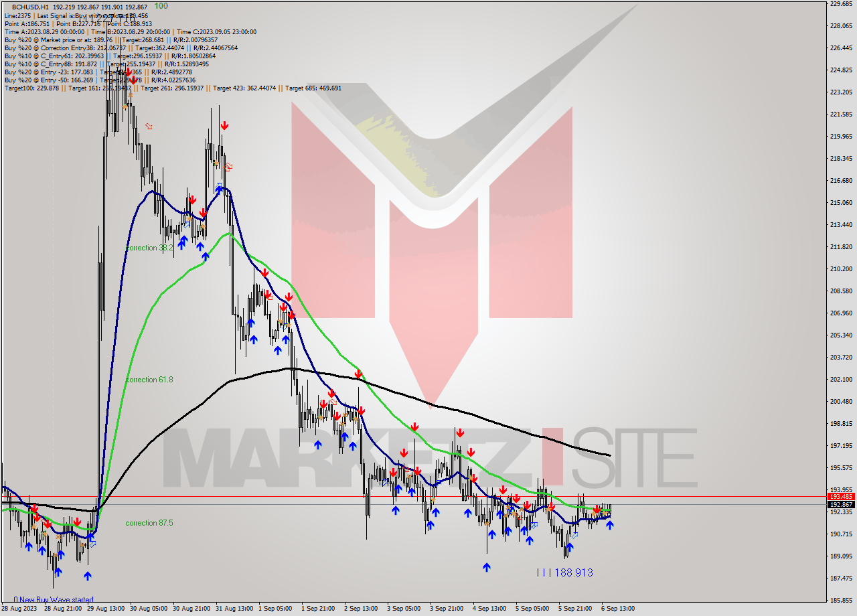
Task: Click the red 193.485 price tag
Action: pyautogui.click(x=841, y=497)
